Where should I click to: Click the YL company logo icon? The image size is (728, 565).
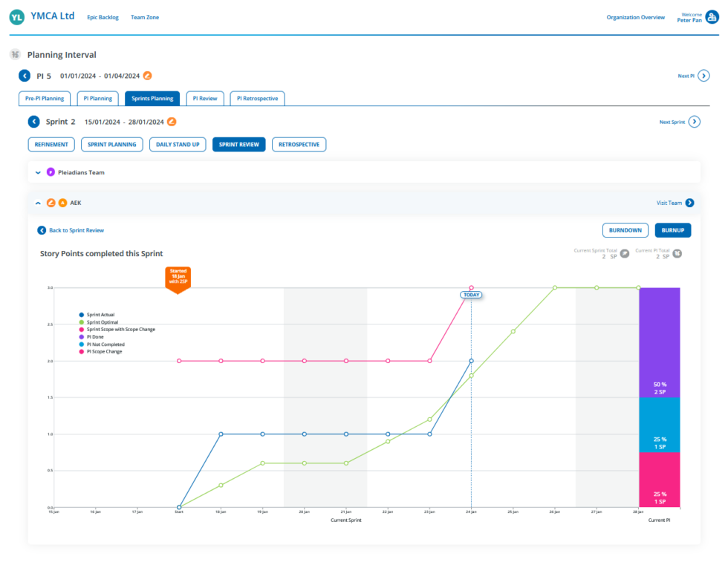coord(16,16)
